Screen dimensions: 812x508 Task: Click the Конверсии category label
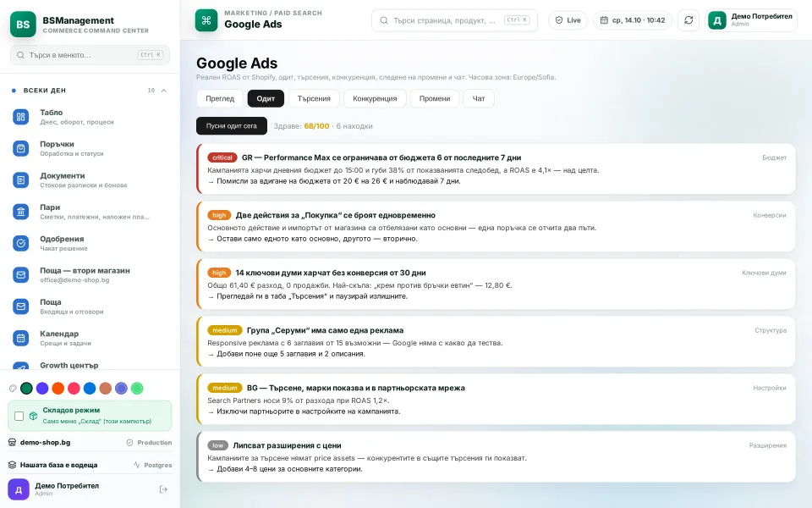770,215
